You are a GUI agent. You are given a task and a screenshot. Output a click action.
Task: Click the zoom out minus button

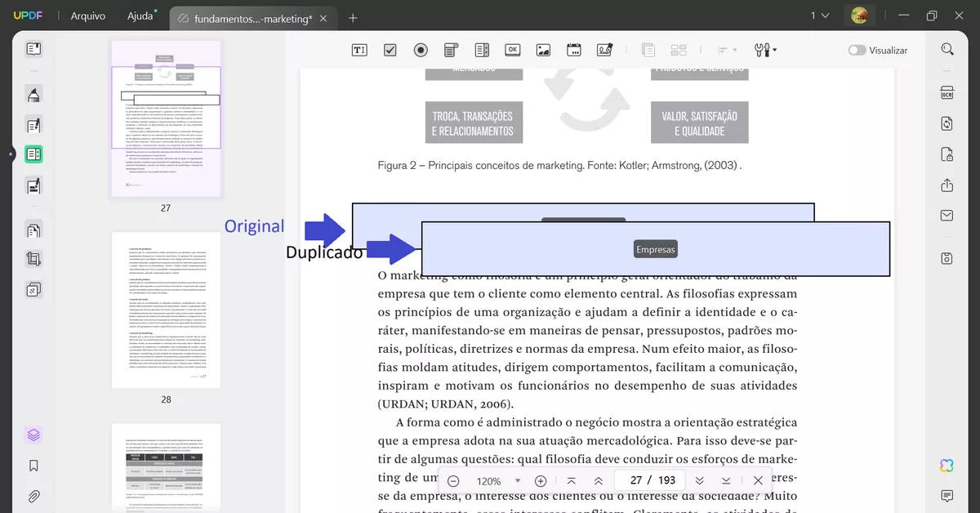pos(453,480)
